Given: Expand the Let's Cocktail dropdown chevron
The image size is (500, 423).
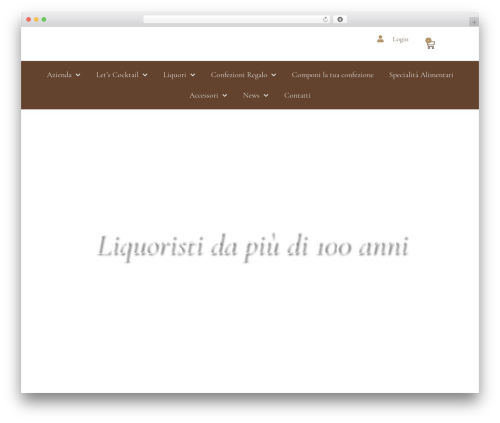Looking at the screenshot, I should coord(145,75).
